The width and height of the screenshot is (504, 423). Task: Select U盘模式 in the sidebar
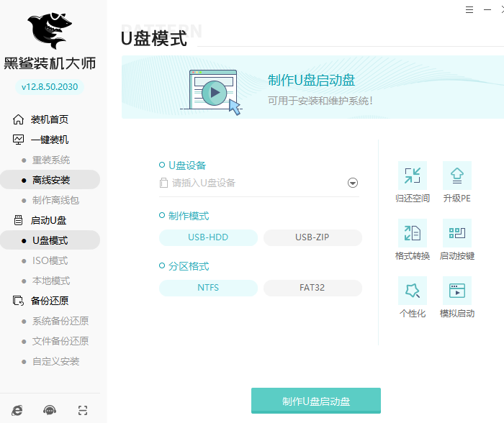point(50,240)
